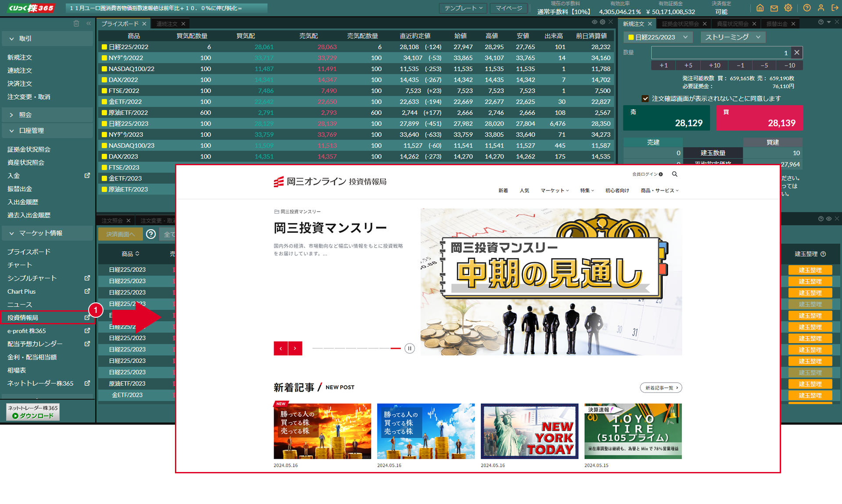Screen dimensions: 842x504
Task: Click external link icon beside ネットトレーダー株365
Action: click(x=87, y=383)
